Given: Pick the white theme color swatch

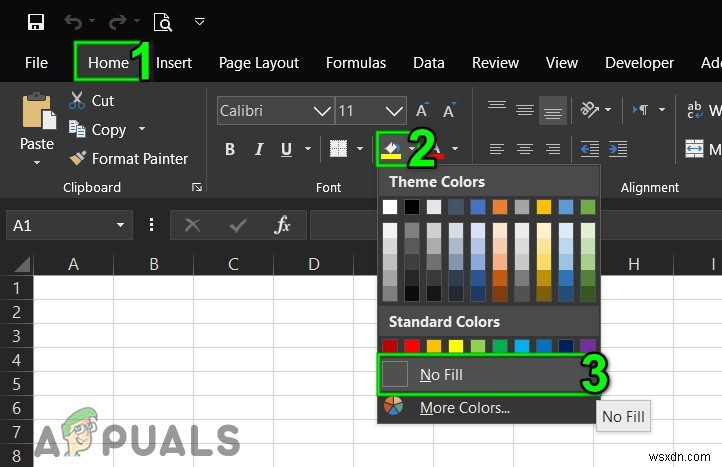Looking at the screenshot, I should (x=390, y=207).
